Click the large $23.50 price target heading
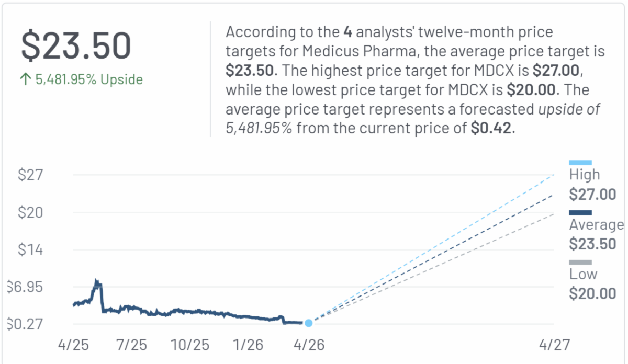The height and width of the screenshot is (364, 628). [x=76, y=46]
